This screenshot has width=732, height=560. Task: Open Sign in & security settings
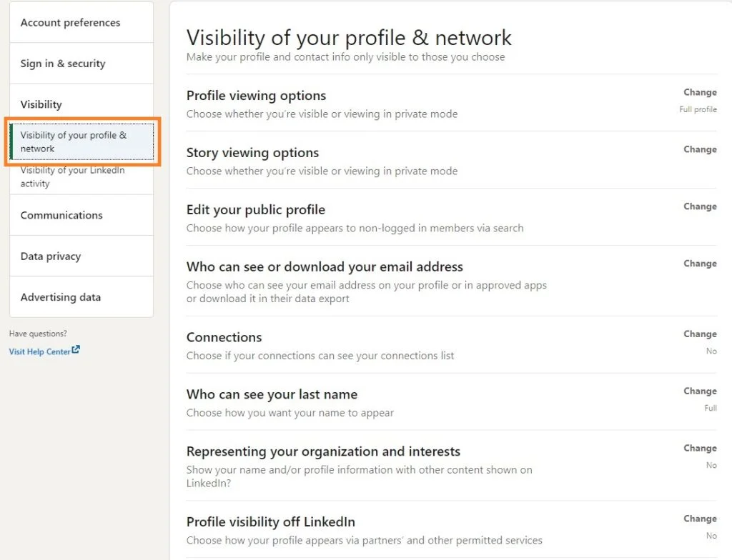[x=63, y=64]
